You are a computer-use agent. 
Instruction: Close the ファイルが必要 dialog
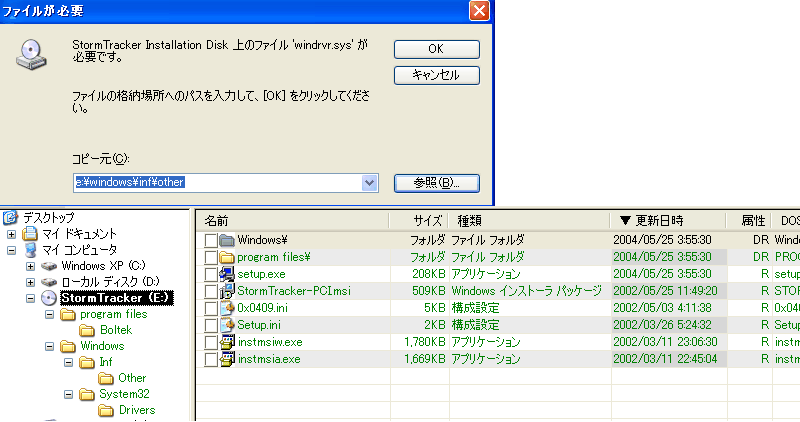click(x=479, y=10)
